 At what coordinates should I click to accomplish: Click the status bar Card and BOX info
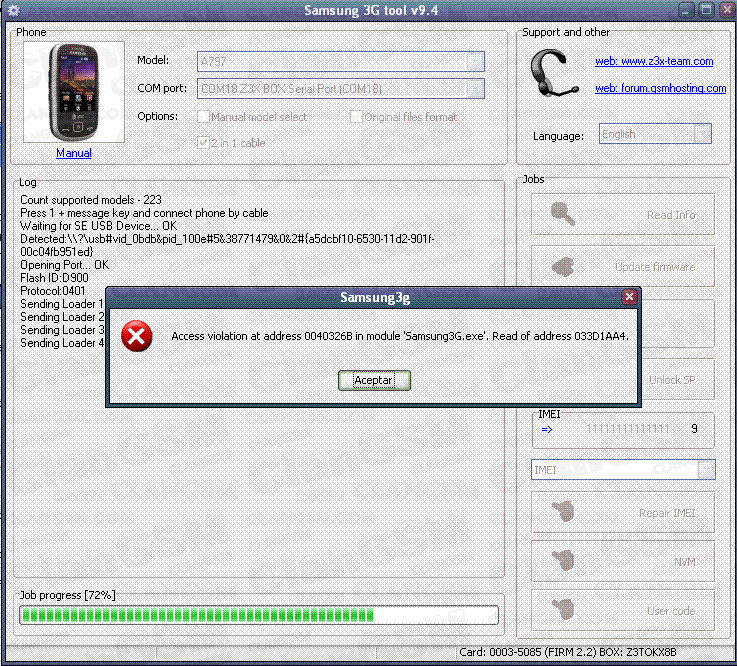point(568,652)
